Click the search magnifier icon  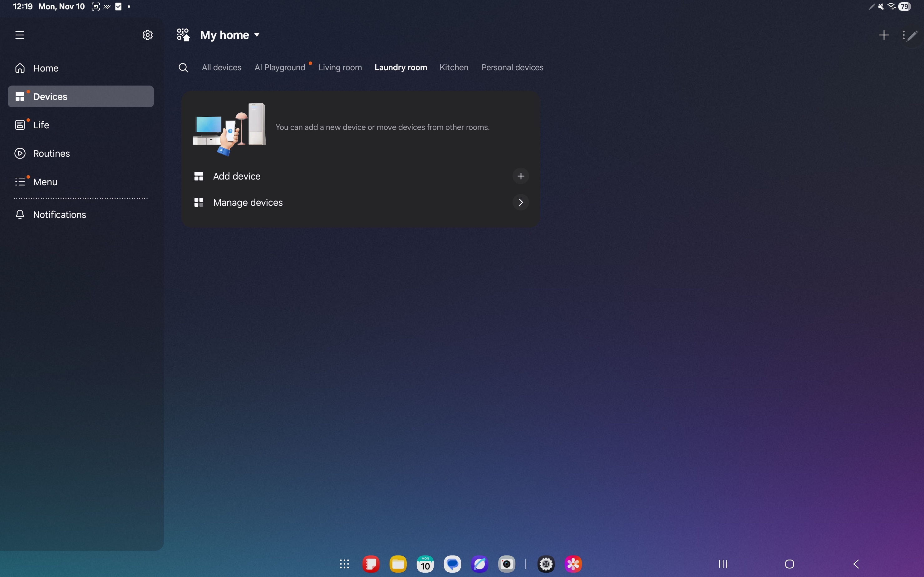coord(183,67)
